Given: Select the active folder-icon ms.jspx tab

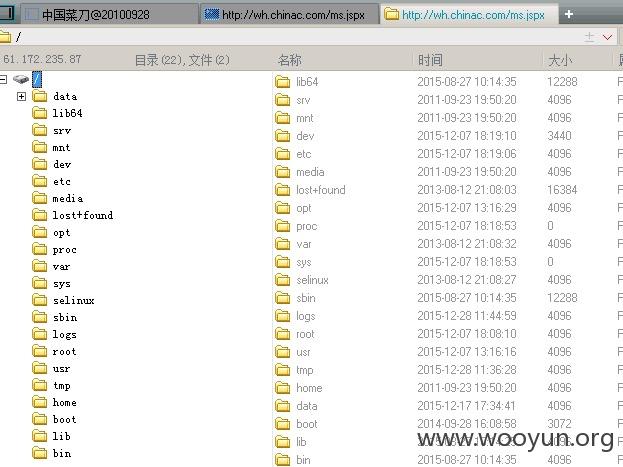Looking at the screenshot, I should tap(470, 15).
